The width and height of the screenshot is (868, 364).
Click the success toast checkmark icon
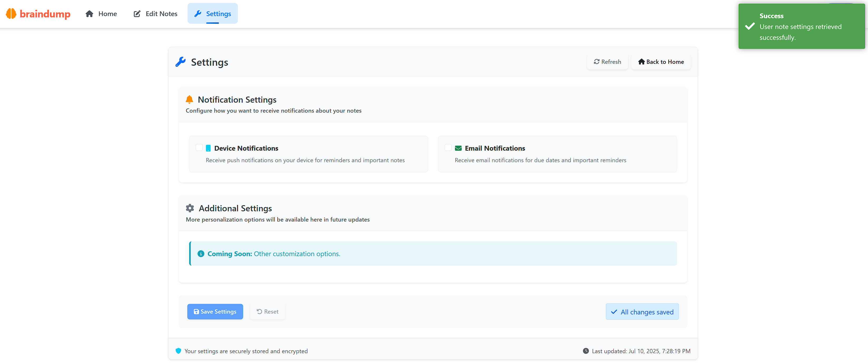coord(750,26)
